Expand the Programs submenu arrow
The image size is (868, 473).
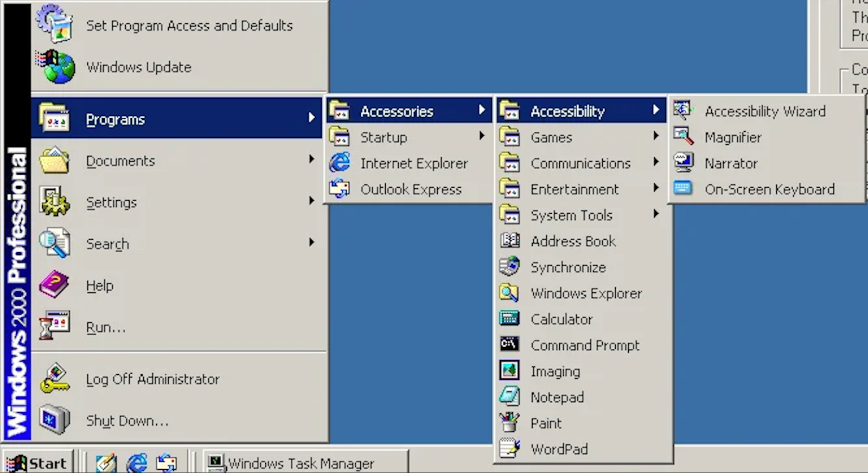click(x=311, y=118)
